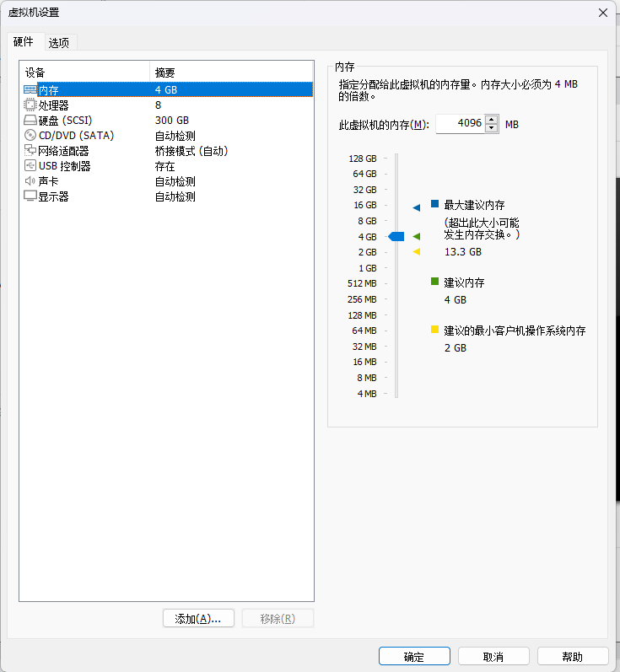Select the CD/DVD (SATA) disc icon
Viewport: 620px width, 672px height.
[x=30, y=136]
